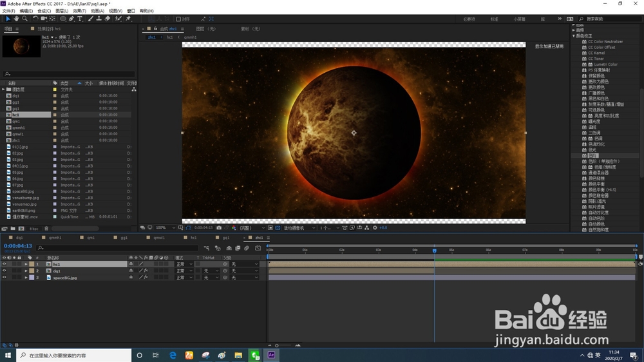Select the Zoom magnifier tool

[x=24, y=19]
